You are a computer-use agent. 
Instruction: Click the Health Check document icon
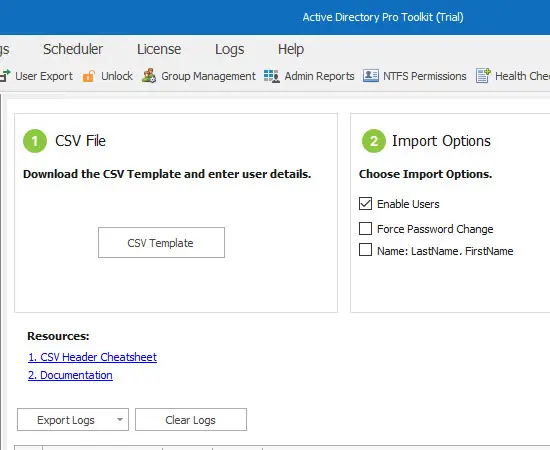click(x=483, y=75)
